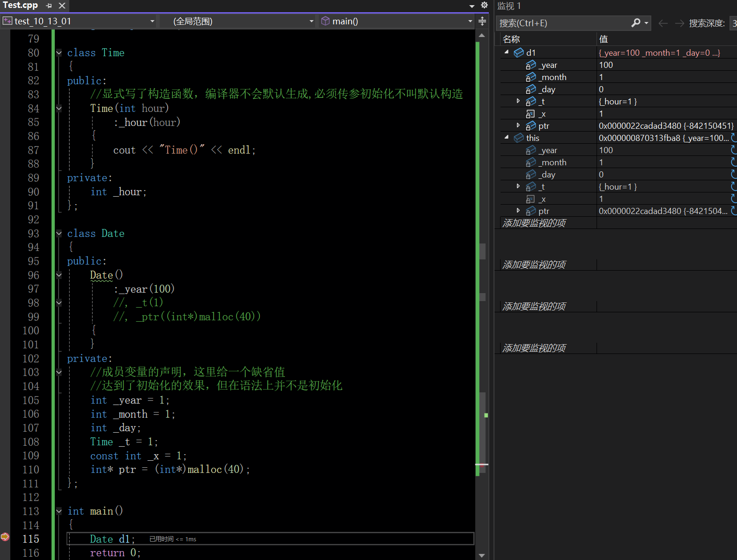Select the _year field icon under d1
737x560 pixels.
point(531,65)
